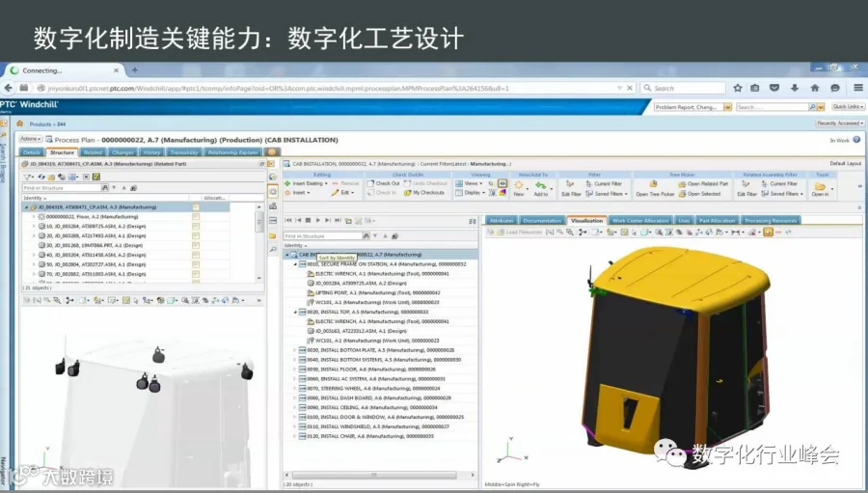This screenshot has width=868, height=493.
Task: Open the Quick Links dropdown
Action: coord(848,107)
